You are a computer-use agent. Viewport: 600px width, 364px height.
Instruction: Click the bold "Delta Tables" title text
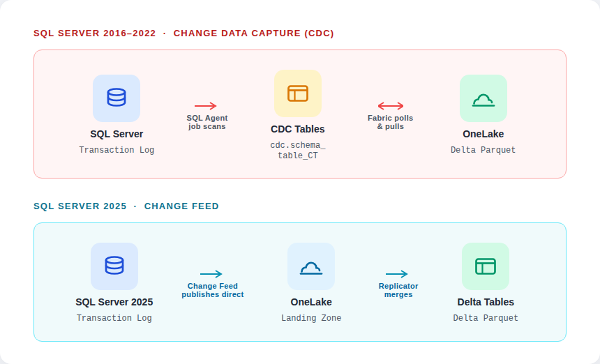click(486, 302)
